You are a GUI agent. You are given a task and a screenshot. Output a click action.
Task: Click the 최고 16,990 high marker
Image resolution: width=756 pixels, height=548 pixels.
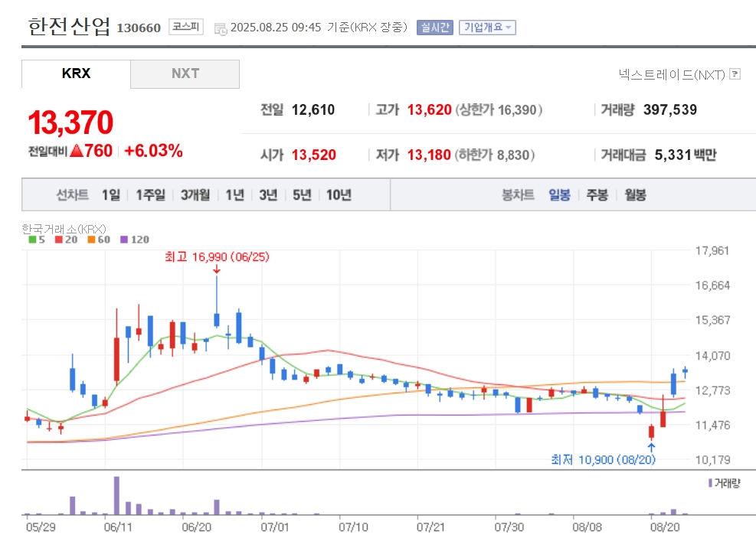click(x=217, y=257)
